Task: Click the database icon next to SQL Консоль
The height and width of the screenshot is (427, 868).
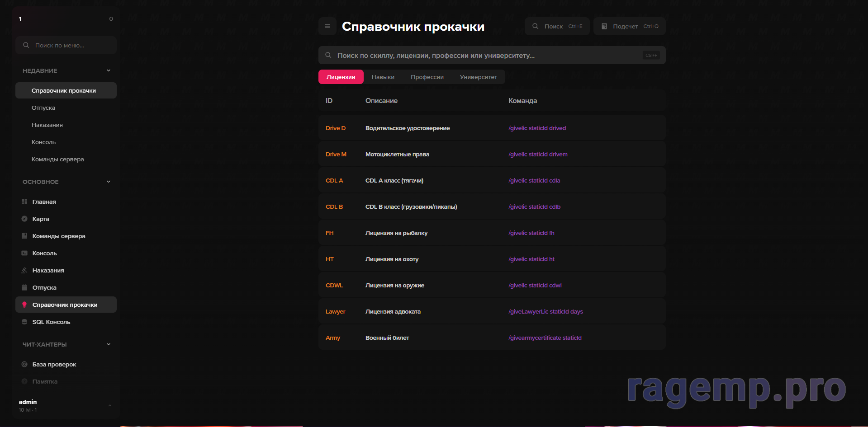Action: click(24, 322)
